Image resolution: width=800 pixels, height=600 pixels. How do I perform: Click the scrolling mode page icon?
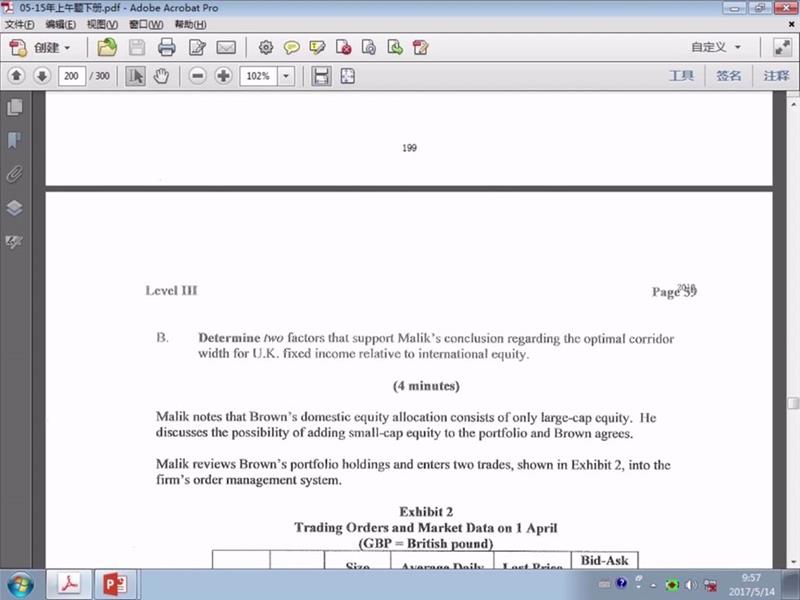321,76
